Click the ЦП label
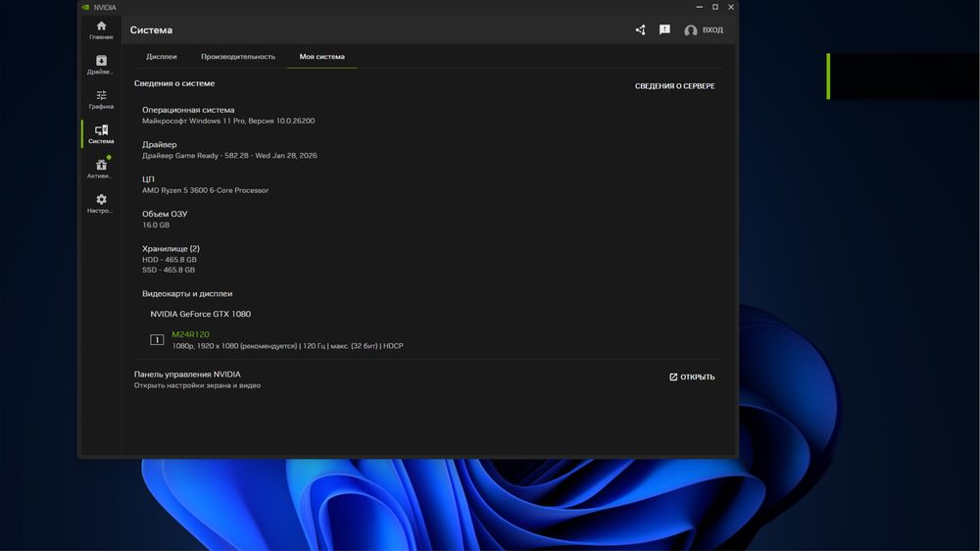 click(148, 178)
